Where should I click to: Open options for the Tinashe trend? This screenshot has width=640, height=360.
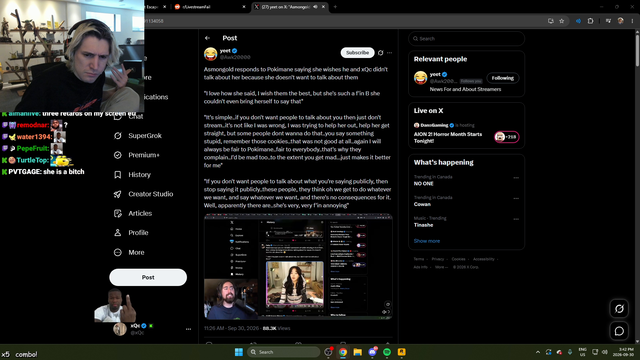coord(516,219)
